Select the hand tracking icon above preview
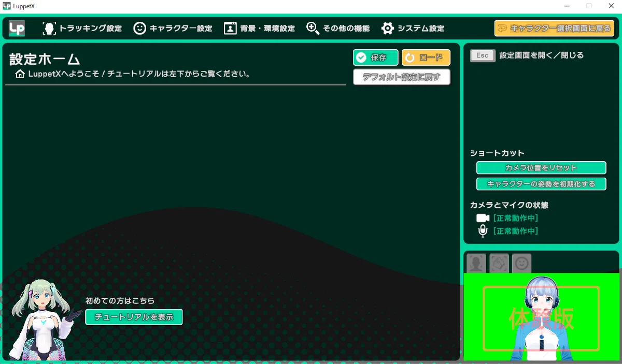 (499, 263)
